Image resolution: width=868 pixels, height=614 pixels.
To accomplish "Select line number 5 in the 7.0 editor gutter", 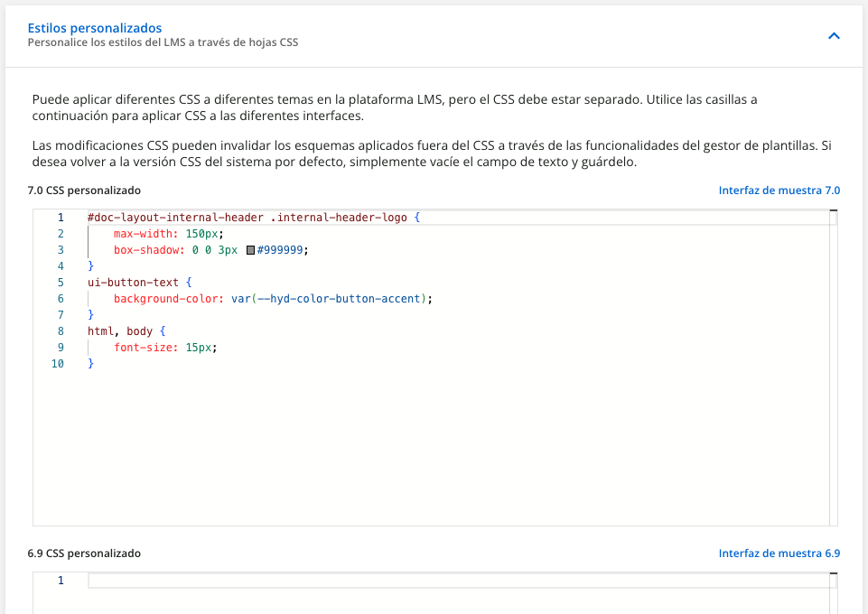I will pyautogui.click(x=61, y=283).
